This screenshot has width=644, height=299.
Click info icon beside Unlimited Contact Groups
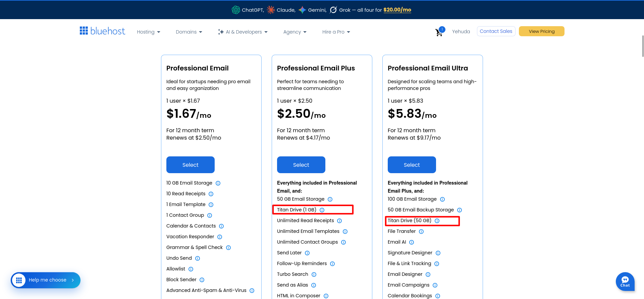point(343,242)
